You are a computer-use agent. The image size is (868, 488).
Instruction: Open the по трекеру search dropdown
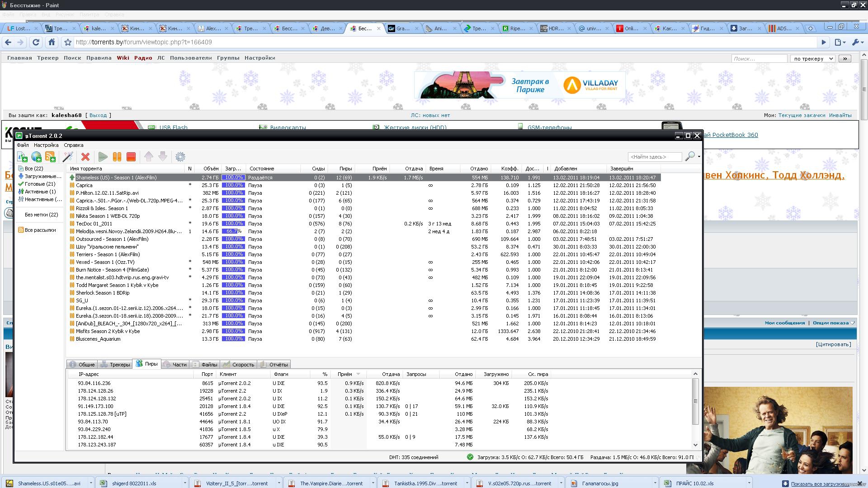pos(812,59)
